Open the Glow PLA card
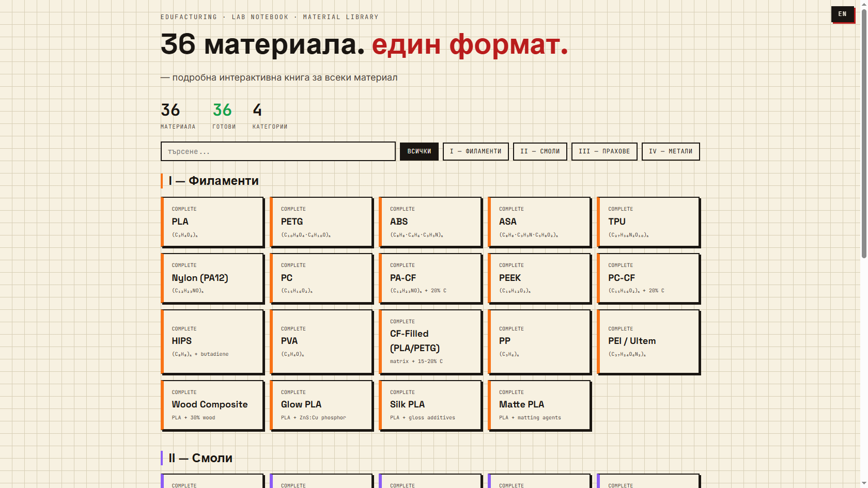This screenshot has width=868, height=488. 321,405
